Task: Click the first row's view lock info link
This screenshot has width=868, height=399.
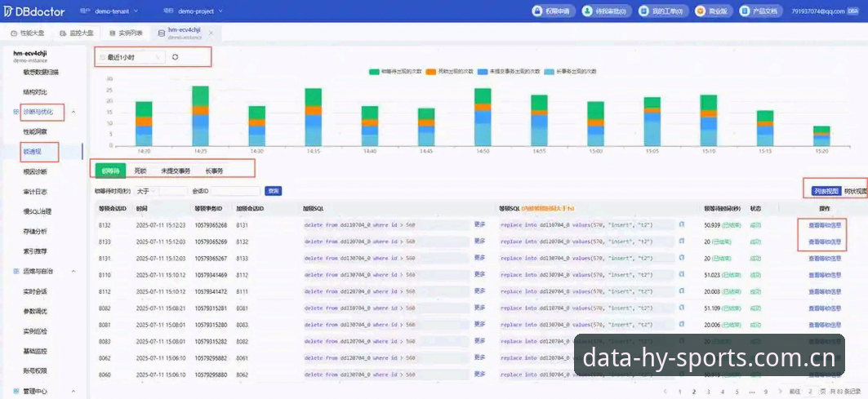Action: (x=824, y=224)
